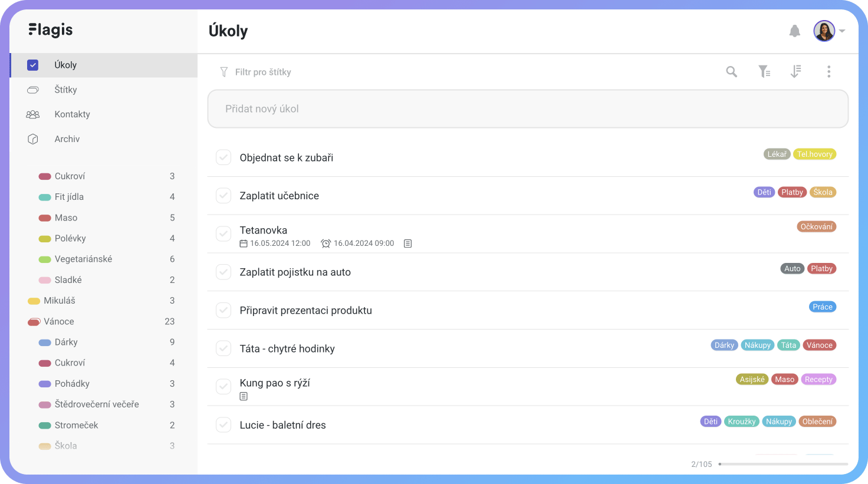The image size is (868, 484).
Task: Click the "Platby" tag on Zaplatit učebnice
Action: [792, 192]
